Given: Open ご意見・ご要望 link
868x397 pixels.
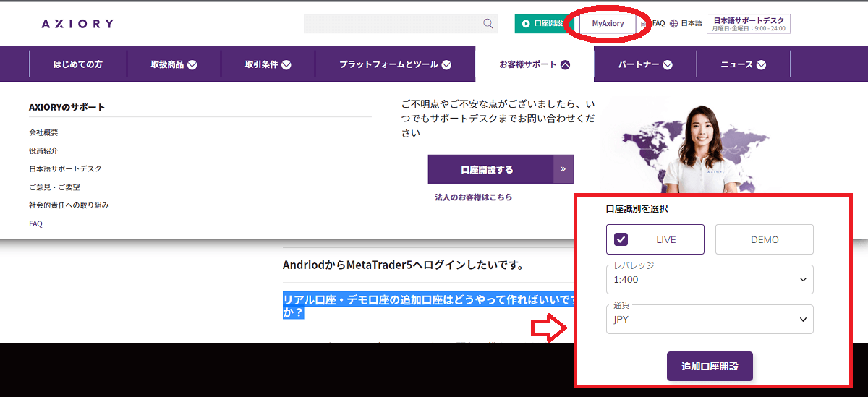Looking at the screenshot, I should click(54, 187).
